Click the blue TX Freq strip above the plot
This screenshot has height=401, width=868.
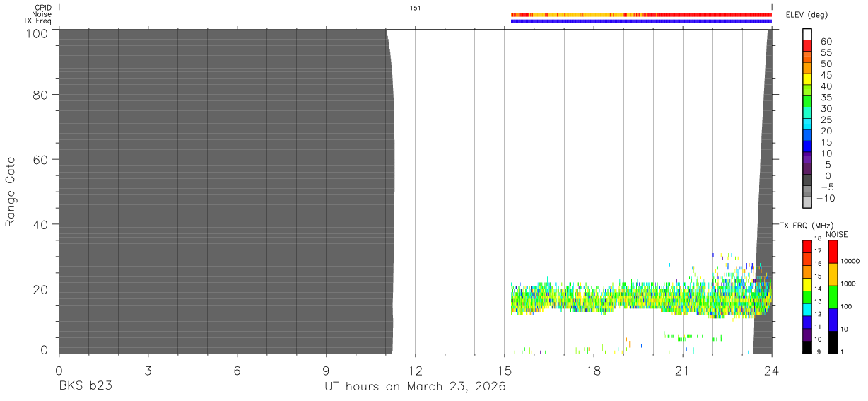641,21
